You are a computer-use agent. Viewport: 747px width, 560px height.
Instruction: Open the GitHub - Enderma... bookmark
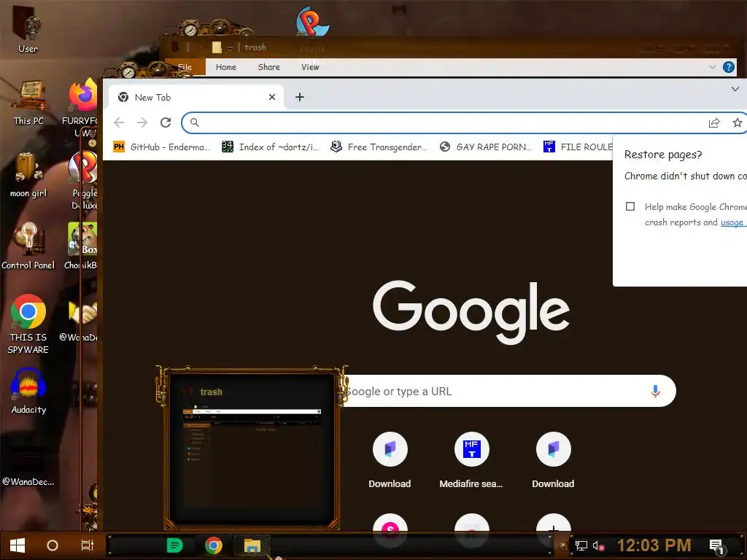[161, 147]
